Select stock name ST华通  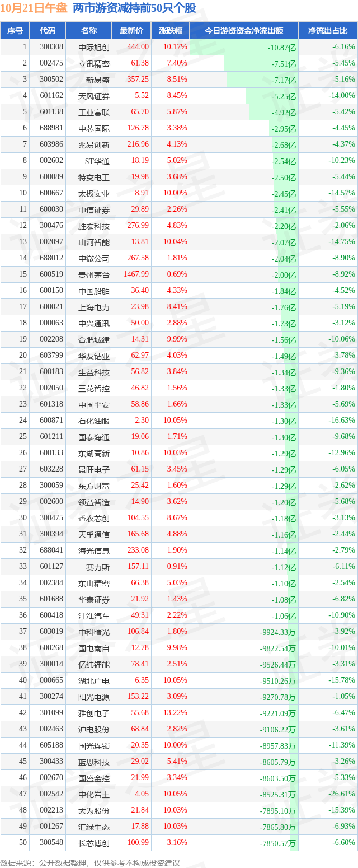click(x=97, y=161)
